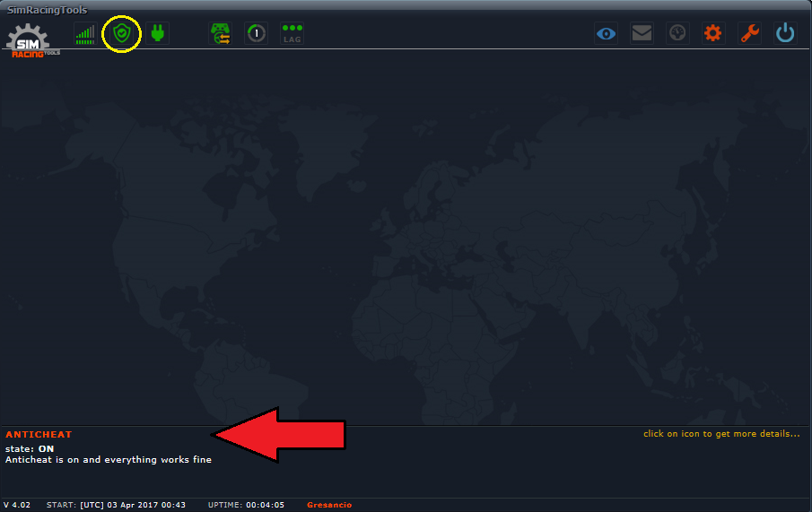Click 'click on icon to get more details...' hint

coord(721,434)
